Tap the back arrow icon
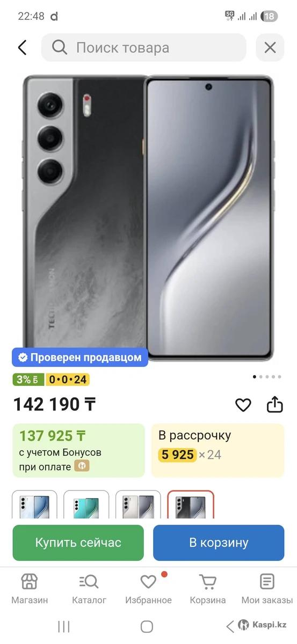The height and width of the screenshot is (644, 297). 22,48
